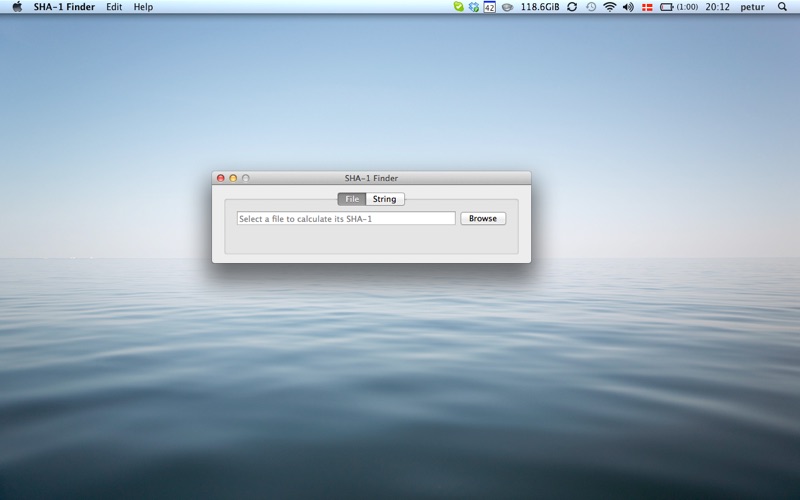Click the file path input field
This screenshot has width=800, height=500.
click(345, 218)
